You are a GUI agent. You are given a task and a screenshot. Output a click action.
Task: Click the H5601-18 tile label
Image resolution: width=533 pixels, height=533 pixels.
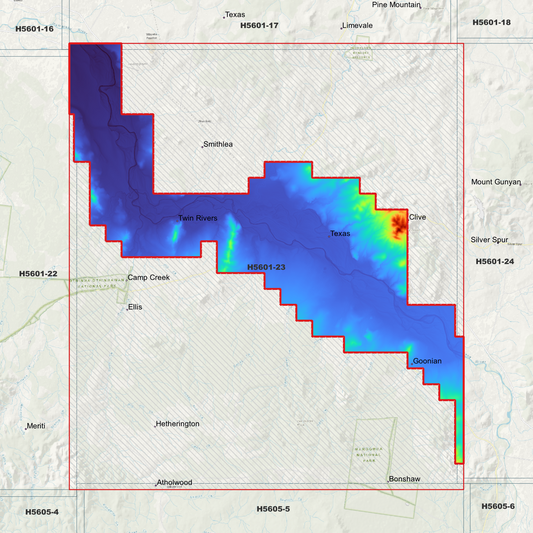click(x=492, y=22)
